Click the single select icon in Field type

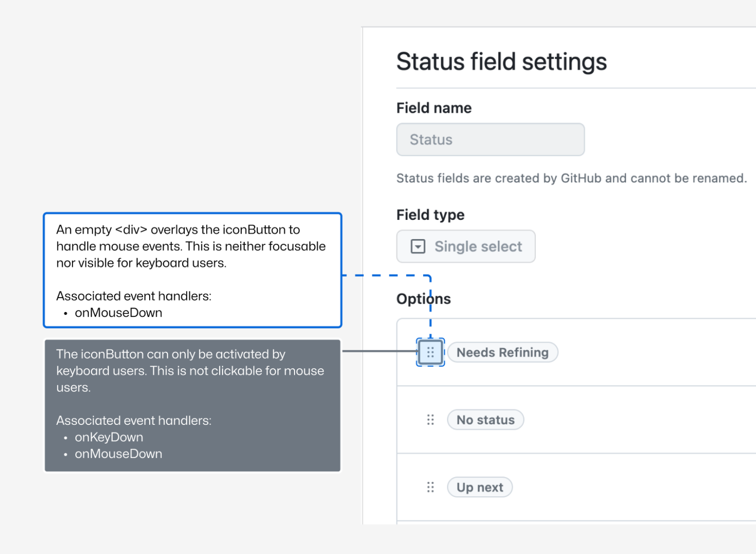418,246
